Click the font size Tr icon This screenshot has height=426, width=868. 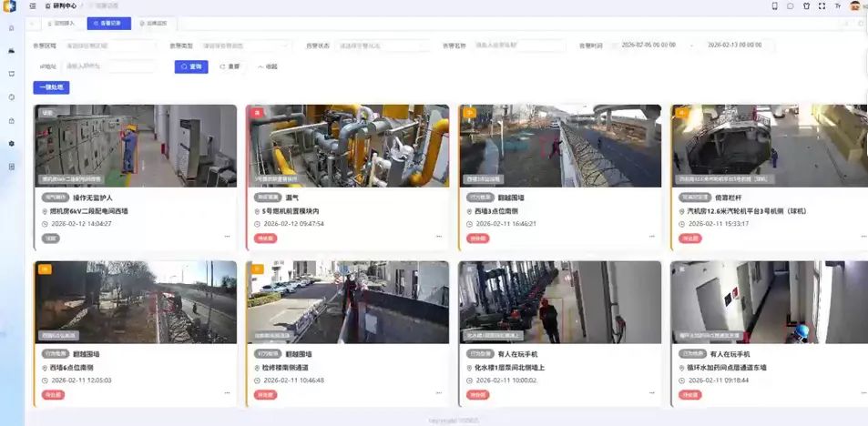tap(838, 6)
